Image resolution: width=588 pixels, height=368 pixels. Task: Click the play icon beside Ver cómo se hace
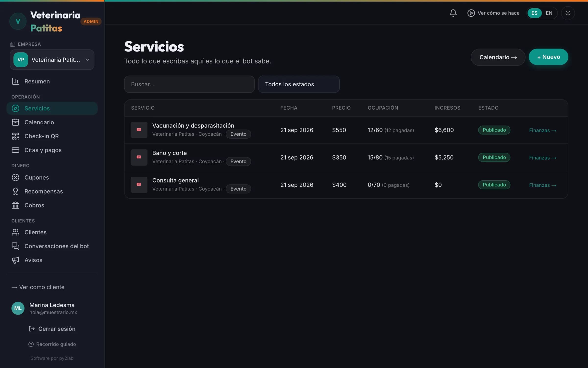471,13
